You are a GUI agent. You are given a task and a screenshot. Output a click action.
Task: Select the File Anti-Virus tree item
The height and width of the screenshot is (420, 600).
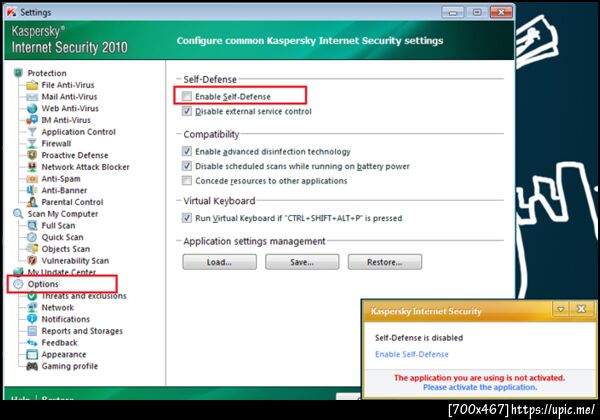68,85
